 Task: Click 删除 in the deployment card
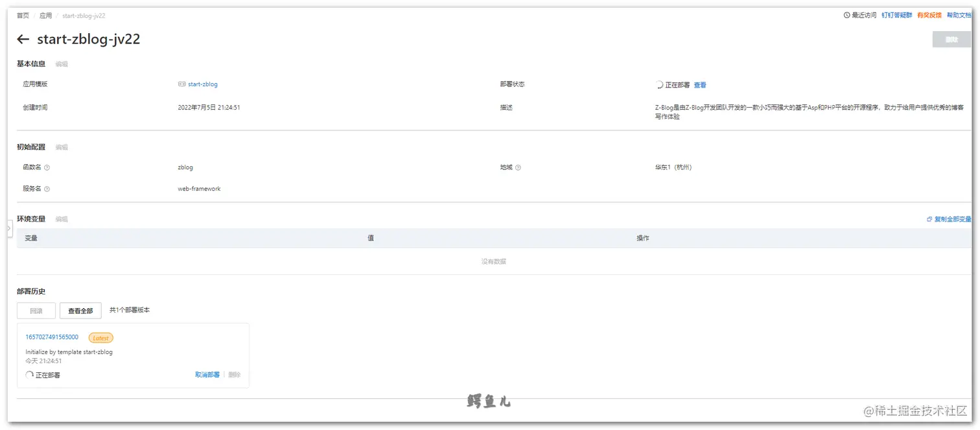pos(235,375)
